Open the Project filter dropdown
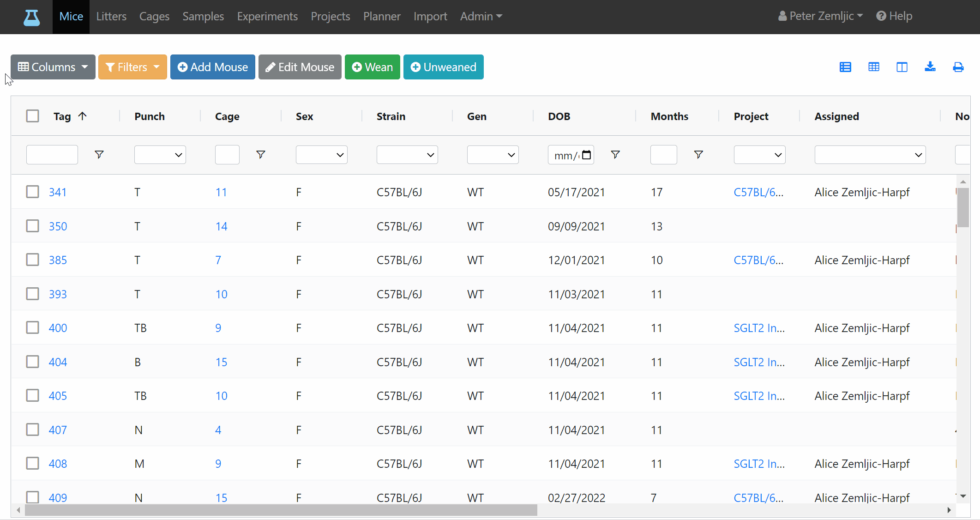The width and height of the screenshot is (980, 520). [x=759, y=155]
